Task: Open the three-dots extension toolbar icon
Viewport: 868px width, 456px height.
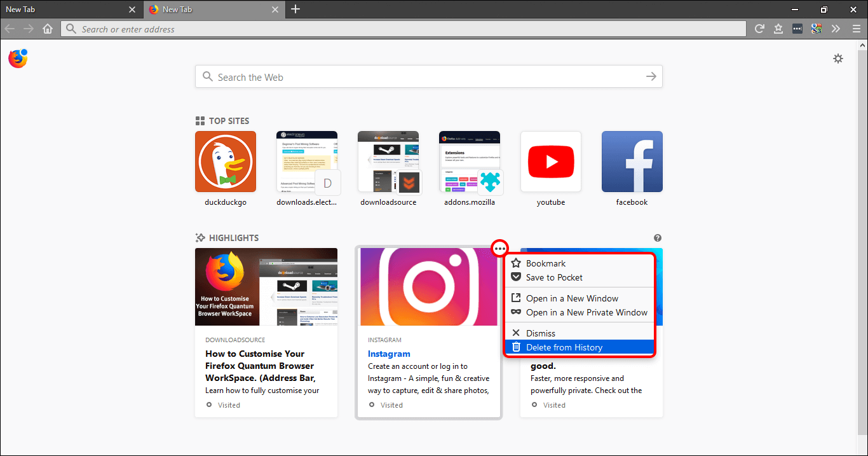Action: pos(797,29)
